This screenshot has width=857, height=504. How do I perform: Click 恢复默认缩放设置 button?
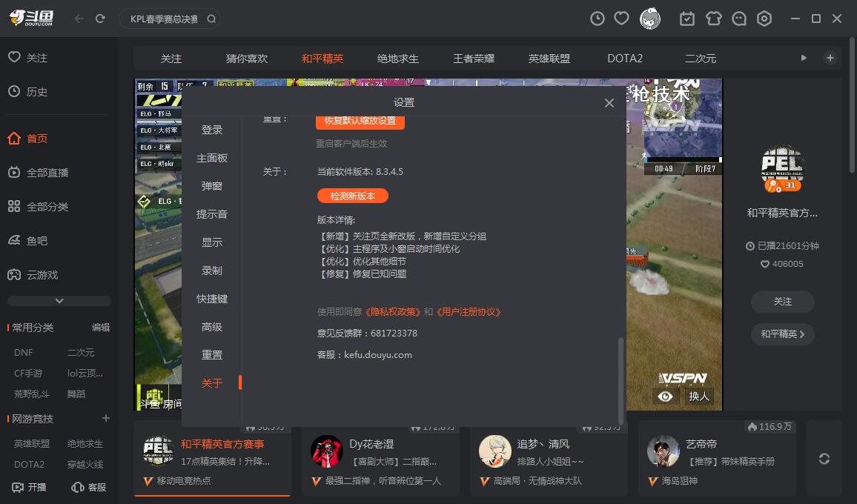[x=360, y=121]
